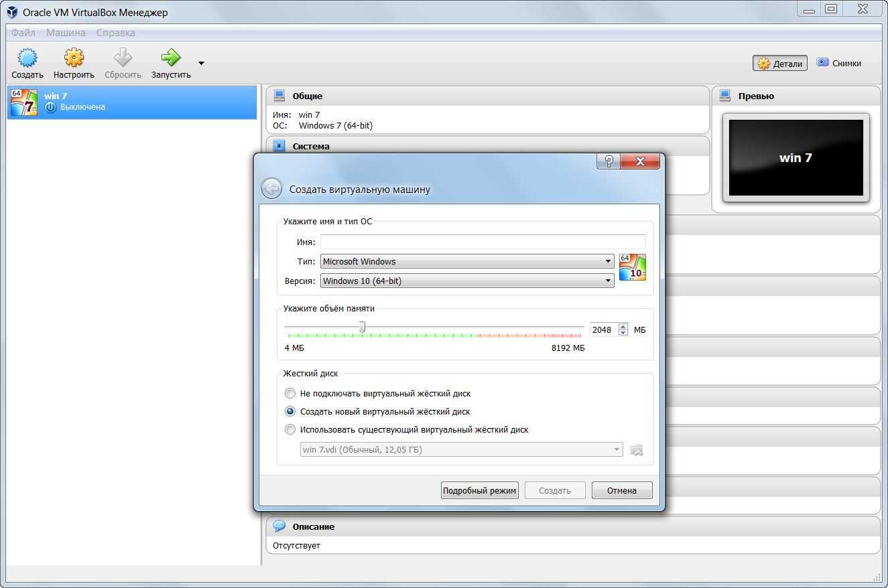Click the dialog help question mark button
This screenshot has width=888, height=588.
coord(609,161)
